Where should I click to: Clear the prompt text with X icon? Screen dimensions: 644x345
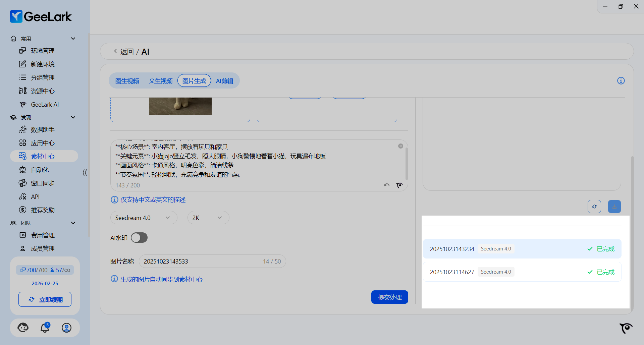pyautogui.click(x=400, y=146)
